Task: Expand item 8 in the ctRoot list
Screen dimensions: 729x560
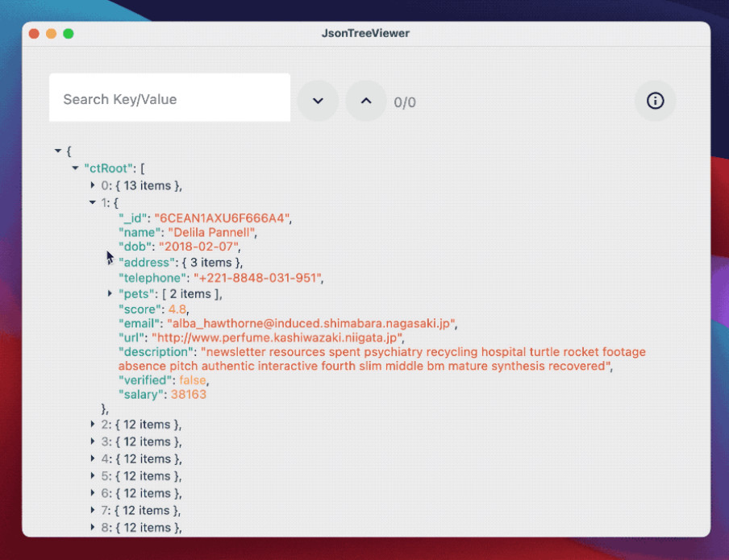Action: tap(93, 527)
